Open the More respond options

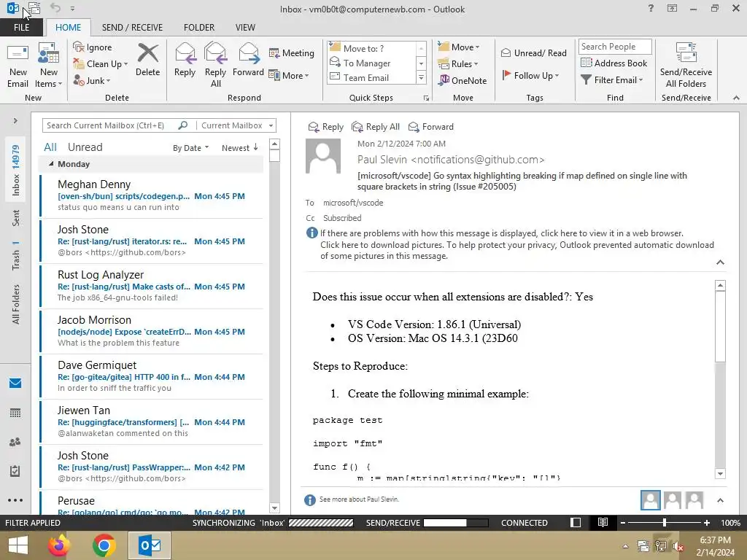tap(289, 75)
